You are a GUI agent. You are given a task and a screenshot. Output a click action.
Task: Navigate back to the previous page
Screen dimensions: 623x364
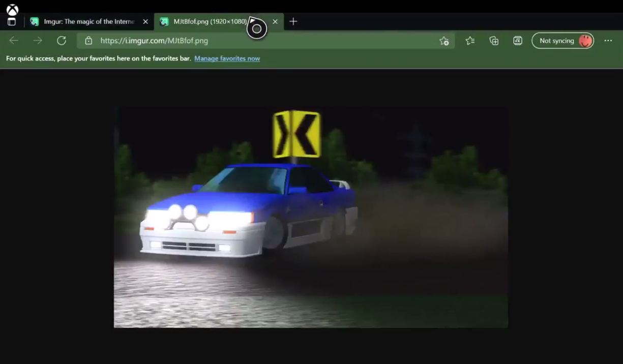[x=13, y=41]
